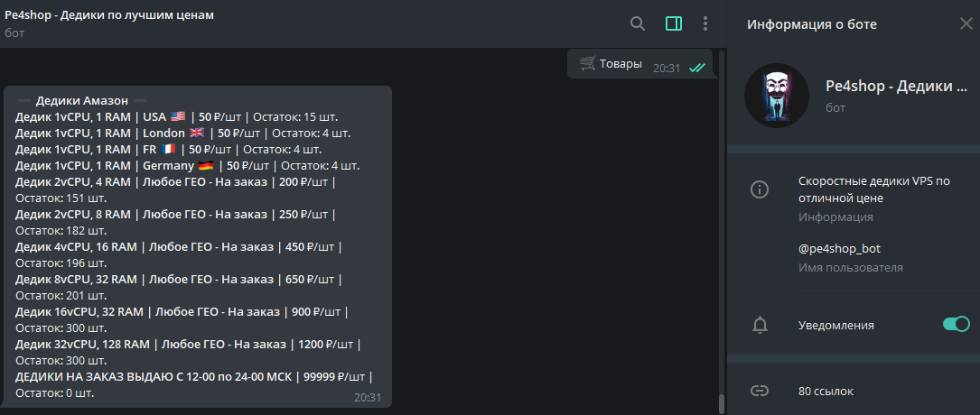Toggle the right info sidebar panel icon
The image size is (980, 415).
coord(674,23)
